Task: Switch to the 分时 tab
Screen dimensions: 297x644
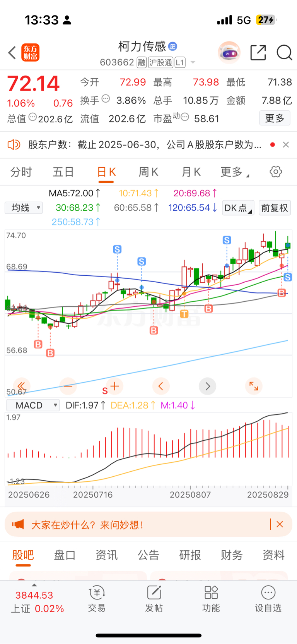Action: pyautogui.click(x=21, y=172)
